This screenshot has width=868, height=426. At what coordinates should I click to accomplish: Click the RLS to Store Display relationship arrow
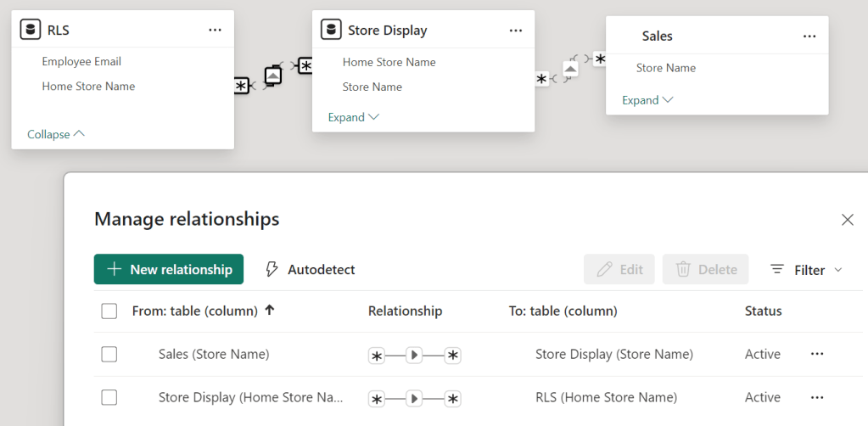272,75
